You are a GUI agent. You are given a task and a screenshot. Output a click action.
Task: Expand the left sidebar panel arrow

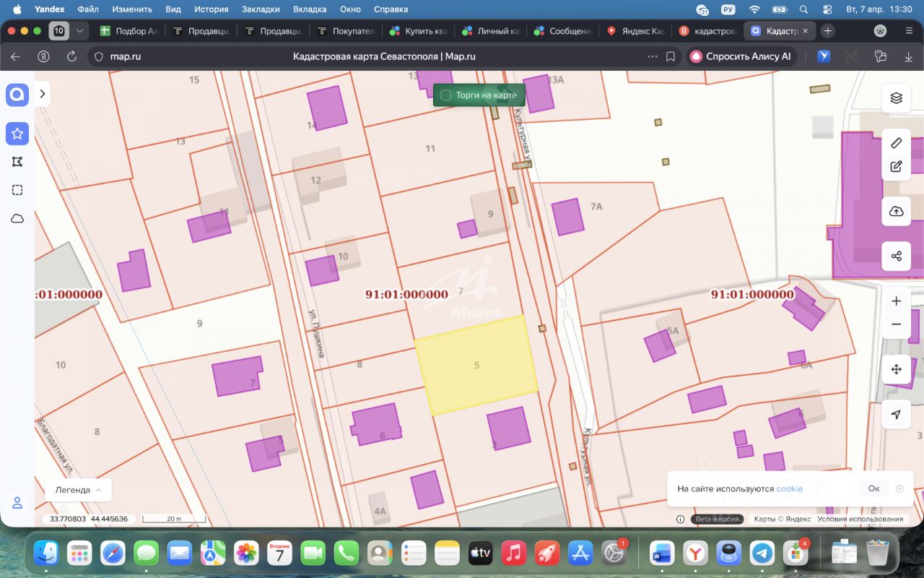tap(43, 94)
